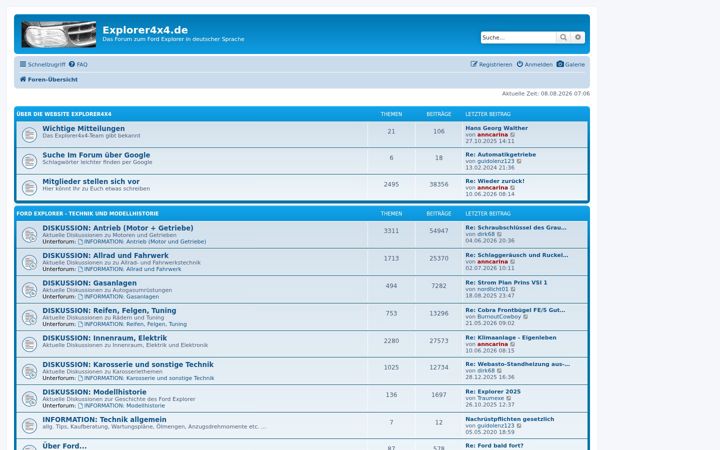Open the Schnellzugriff quick access menu
This screenshot has height=450, width=720.
tap(42, 64)
